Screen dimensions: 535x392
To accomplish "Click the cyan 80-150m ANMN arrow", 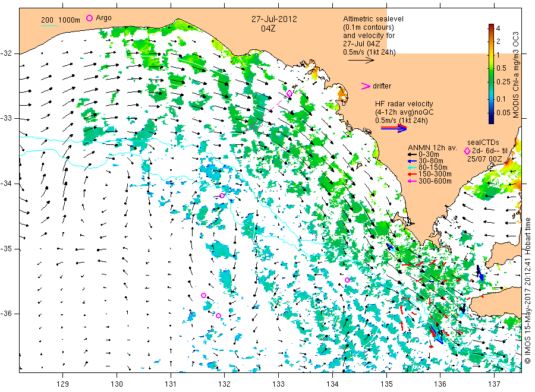I will pos(412,167).
